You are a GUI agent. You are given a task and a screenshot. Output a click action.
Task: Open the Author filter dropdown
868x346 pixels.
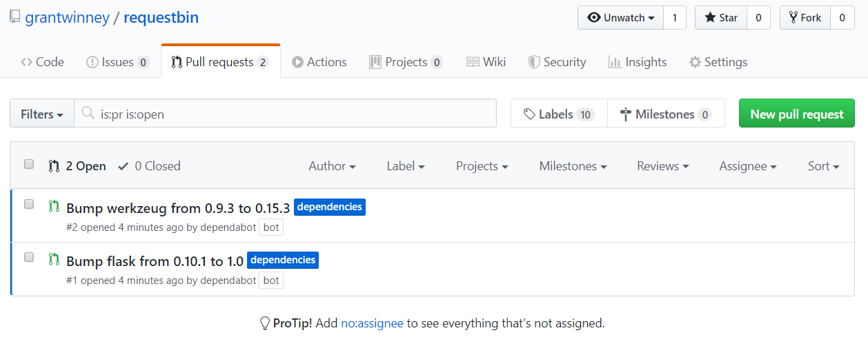(332, 166)
